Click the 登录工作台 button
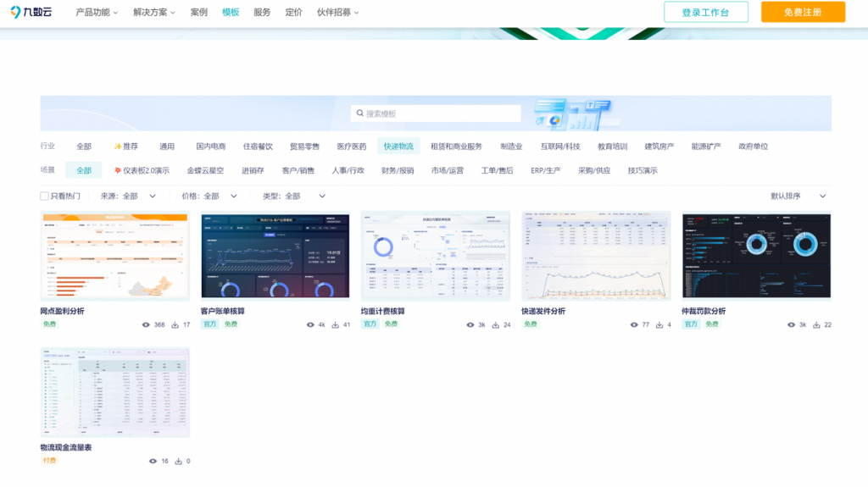Image resolution: width=868 pixels, height=487 pixels. pos(705,12)
